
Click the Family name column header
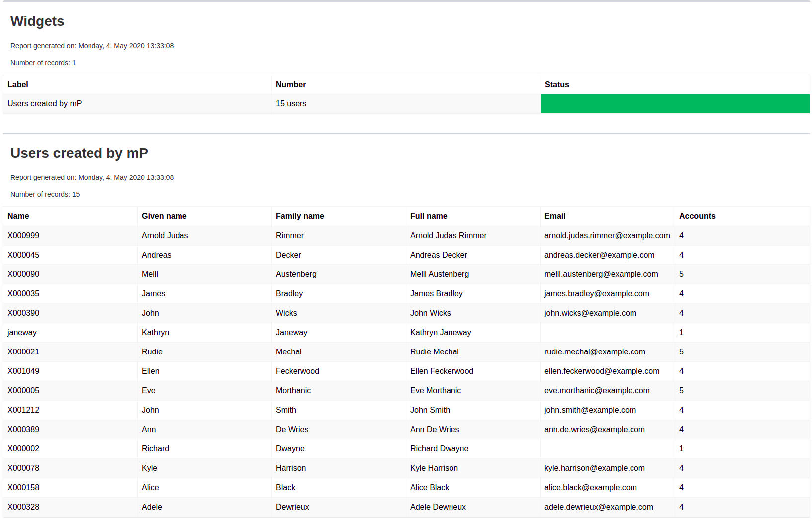pos(300,216)
